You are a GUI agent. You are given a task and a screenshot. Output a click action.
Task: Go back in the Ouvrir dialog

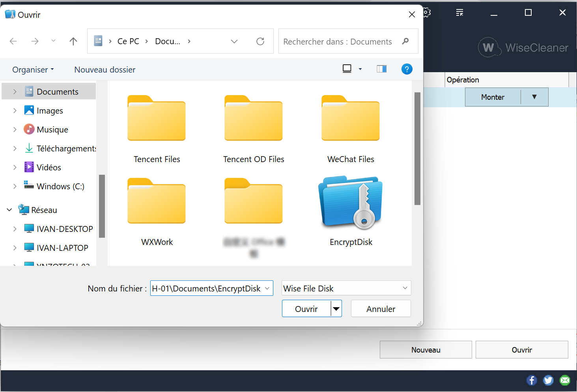pos(13,41)
